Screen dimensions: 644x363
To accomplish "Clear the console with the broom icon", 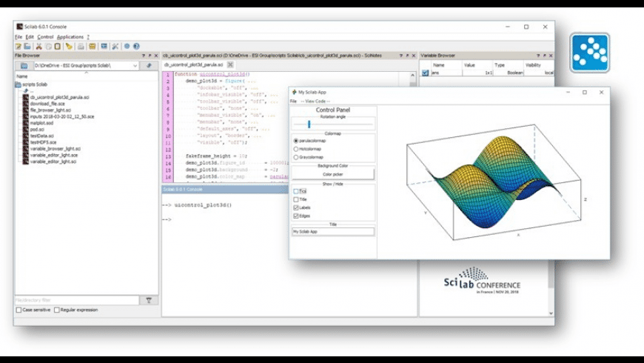I will (69, 47).
